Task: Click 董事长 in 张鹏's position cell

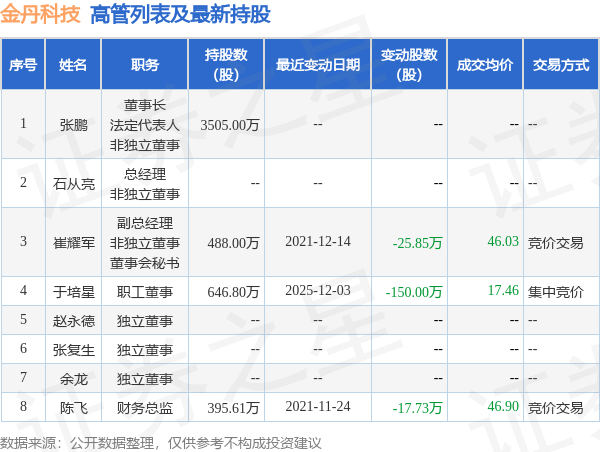Action: 145,105
